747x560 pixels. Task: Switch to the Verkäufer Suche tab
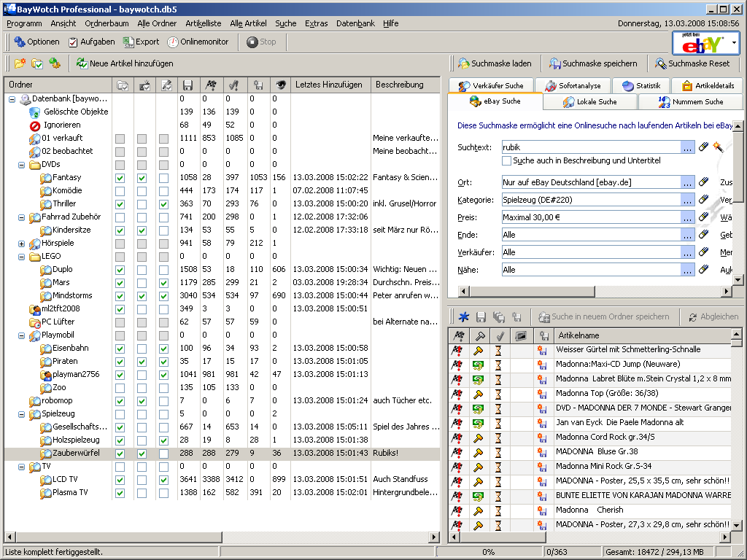(491, 86)
